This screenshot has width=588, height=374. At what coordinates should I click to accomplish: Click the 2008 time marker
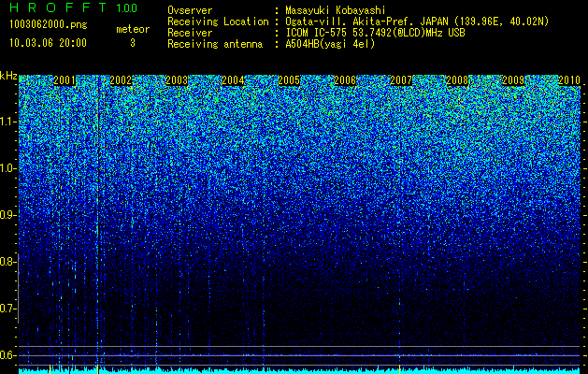pyautogui.click(x=457, y=80)
